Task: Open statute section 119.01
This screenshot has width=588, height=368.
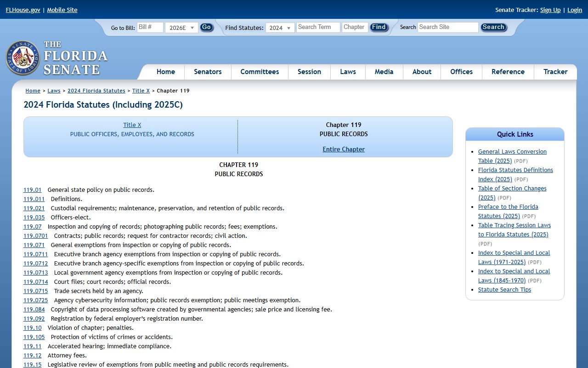Action: pos(33,190)
